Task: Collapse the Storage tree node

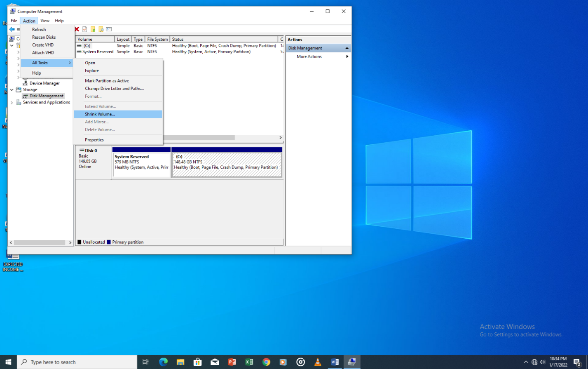Action: pyautogui.click(x=12, y=89)
